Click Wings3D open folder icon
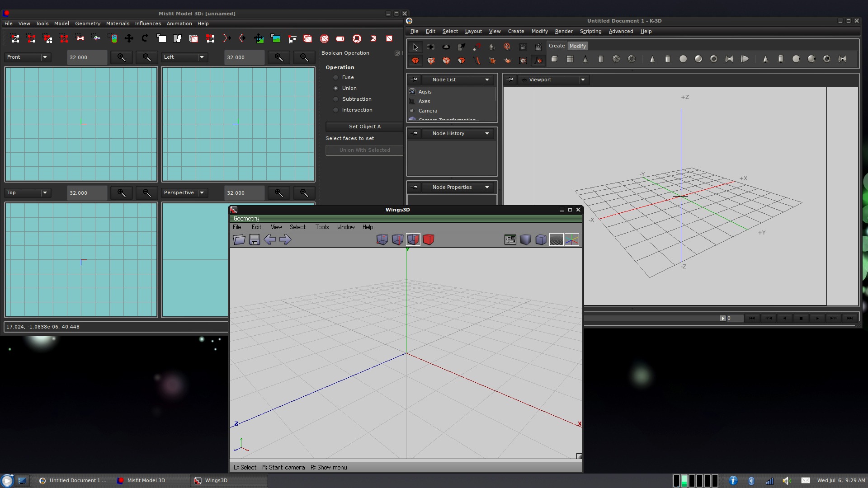 (239, 239)
